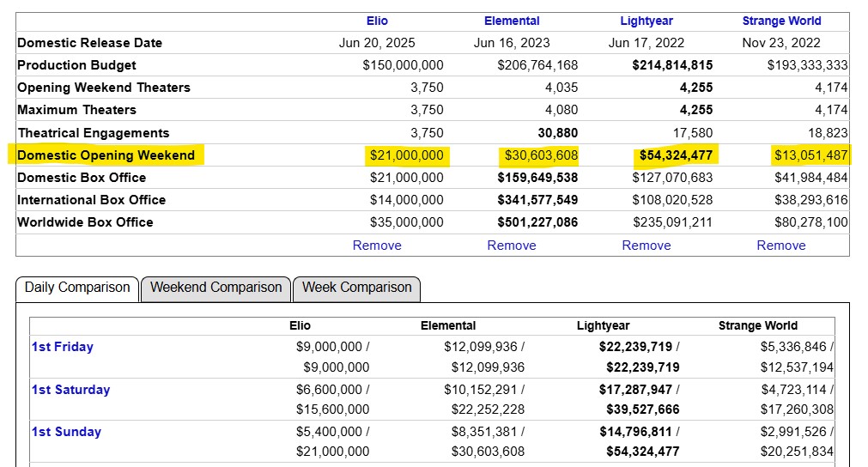The image size is (868, 467).
Task: Switch to the Week Comparison tab
Action: tap(357, 288)
